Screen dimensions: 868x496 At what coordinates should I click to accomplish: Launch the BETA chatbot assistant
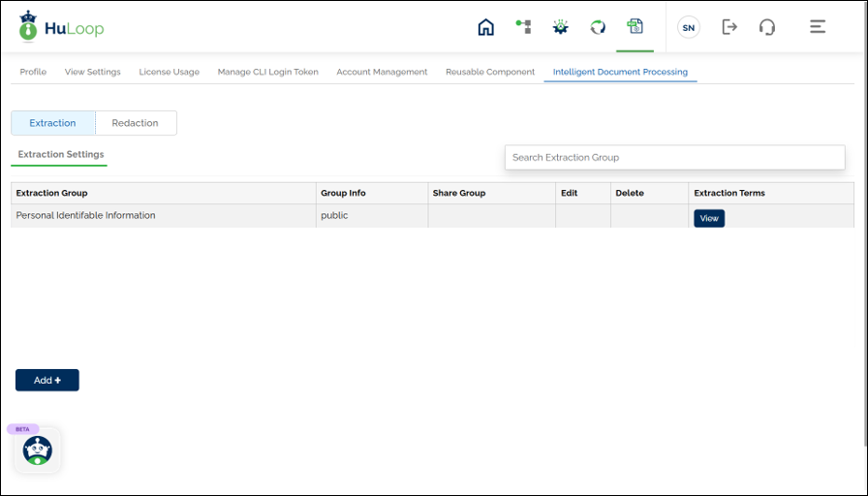click(x=38, y=449)
